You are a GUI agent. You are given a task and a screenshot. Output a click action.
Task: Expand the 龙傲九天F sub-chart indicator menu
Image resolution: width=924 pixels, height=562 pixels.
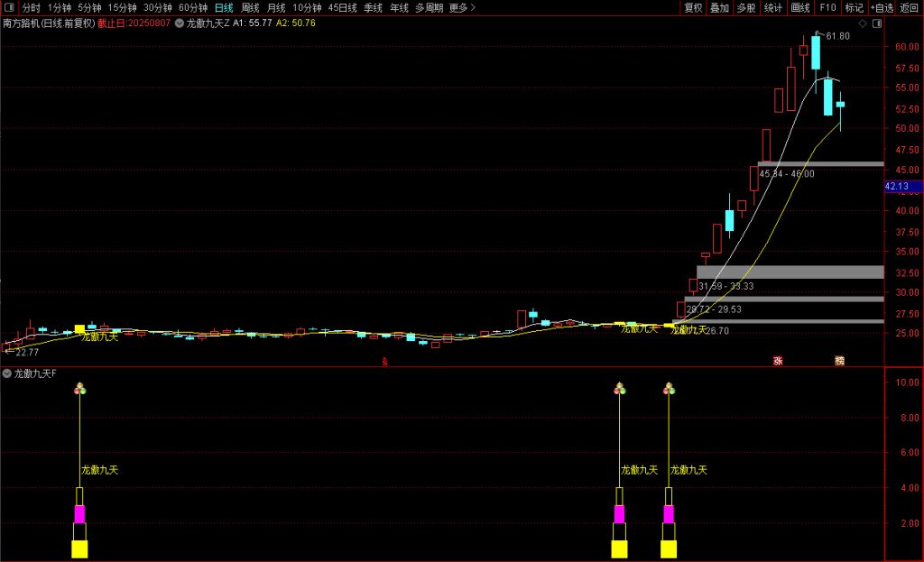(7, 373)
